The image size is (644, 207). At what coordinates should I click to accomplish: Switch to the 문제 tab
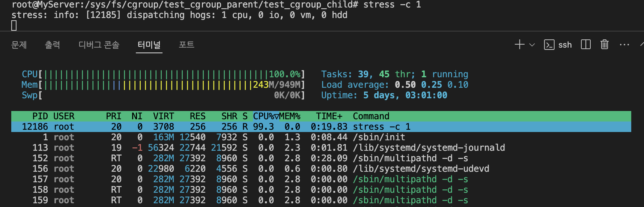click(x=19, y=45)
